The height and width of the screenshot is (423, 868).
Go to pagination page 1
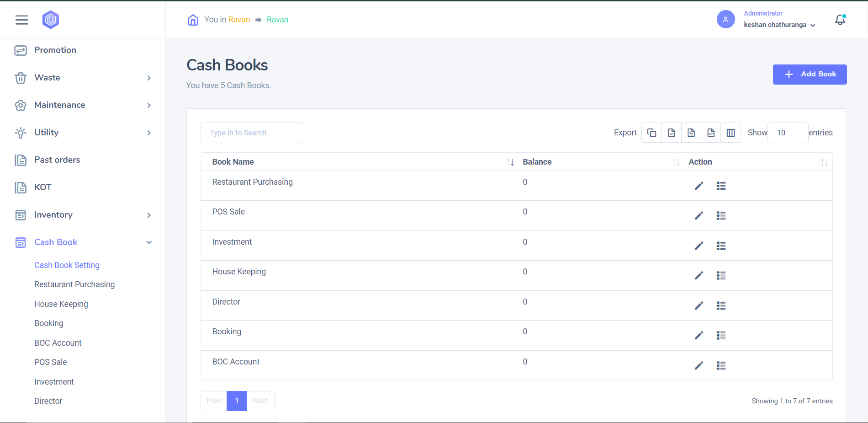237,401
